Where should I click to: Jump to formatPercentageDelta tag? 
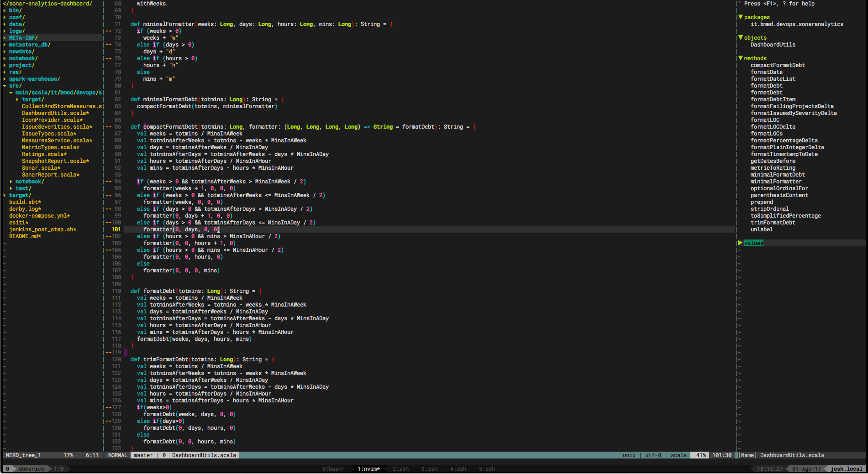click(x=784, y=141)
